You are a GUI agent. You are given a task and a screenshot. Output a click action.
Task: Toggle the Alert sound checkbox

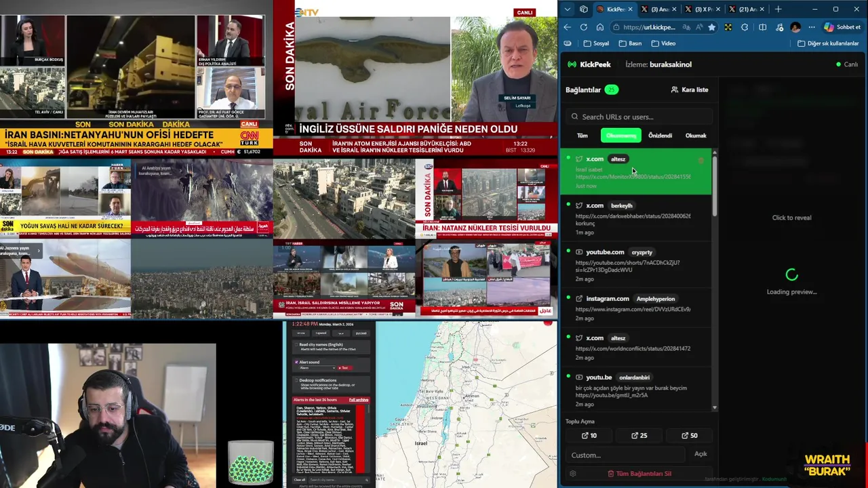pyautogui.click(x=296, y=363)
